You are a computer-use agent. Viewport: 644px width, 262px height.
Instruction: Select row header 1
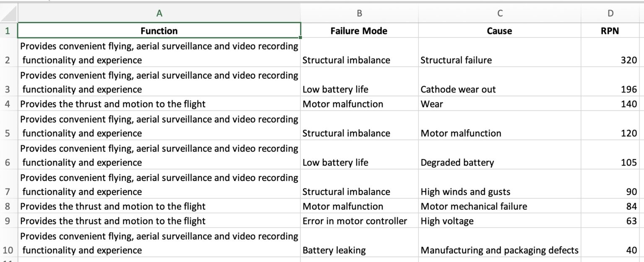(x=8, y=31)
